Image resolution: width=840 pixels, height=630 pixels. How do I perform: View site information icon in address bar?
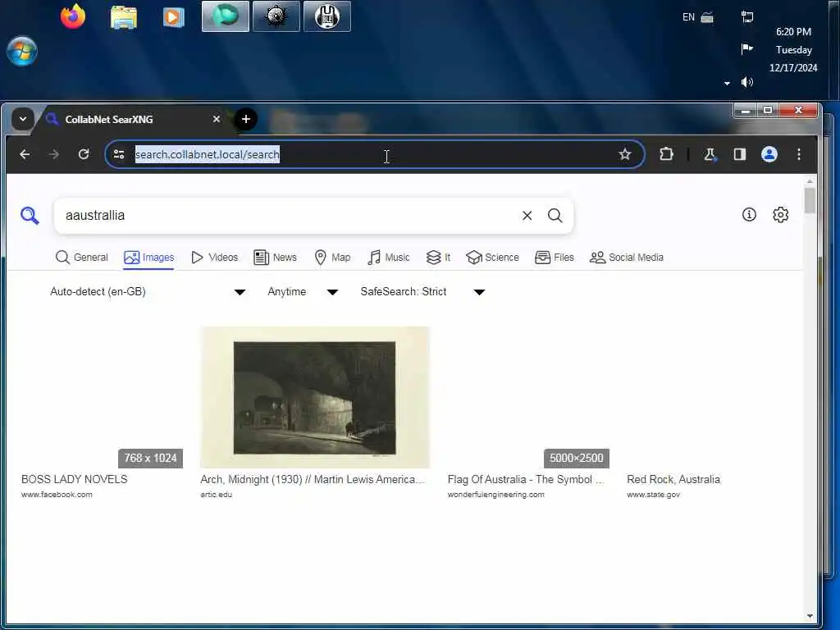[119, 154]
